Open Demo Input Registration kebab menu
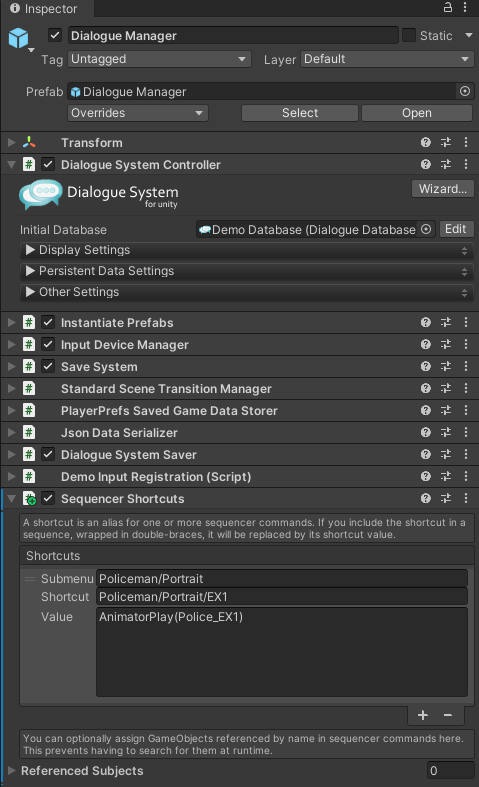 click(466, 477)
